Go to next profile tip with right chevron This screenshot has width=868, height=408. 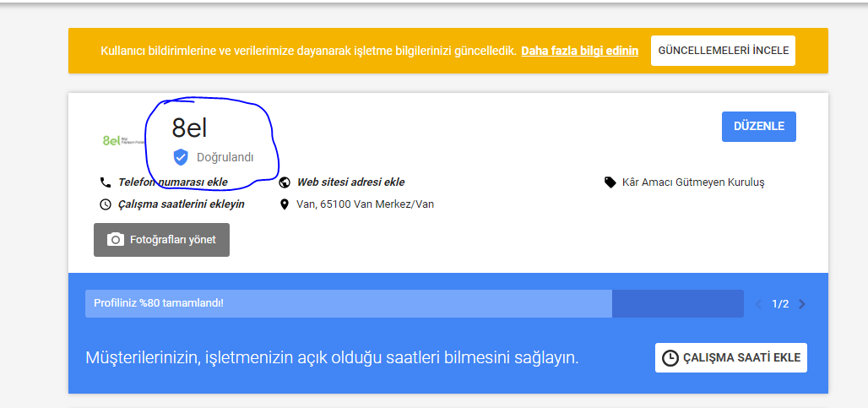[x=802, y=304]
